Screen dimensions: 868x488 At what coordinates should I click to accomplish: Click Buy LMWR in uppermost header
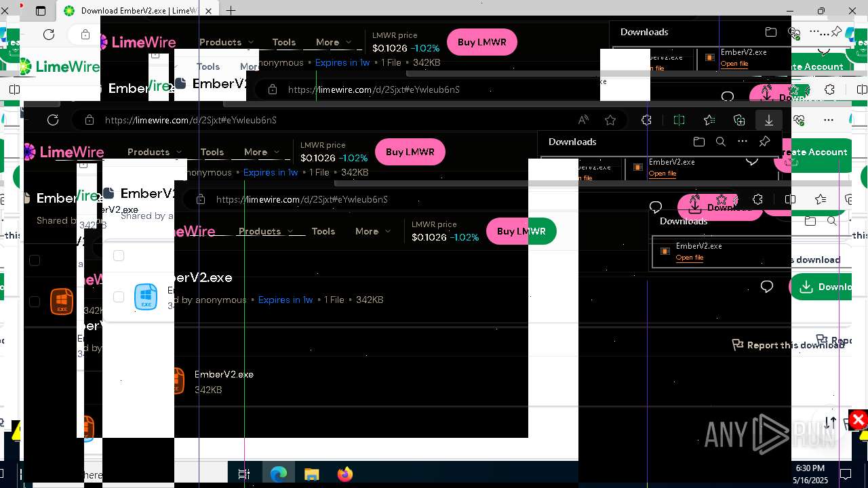pyautogui.click(x=482, y=42)
